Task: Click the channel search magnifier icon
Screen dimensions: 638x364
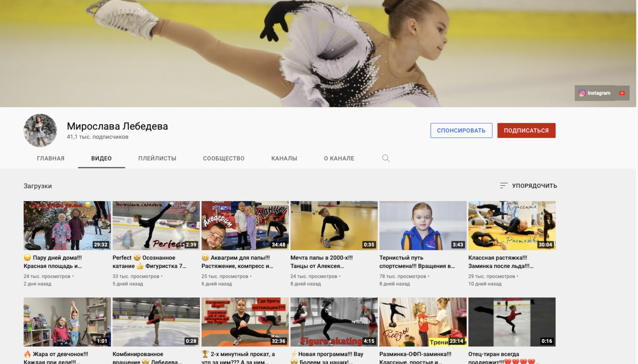Action: [385, 158]
